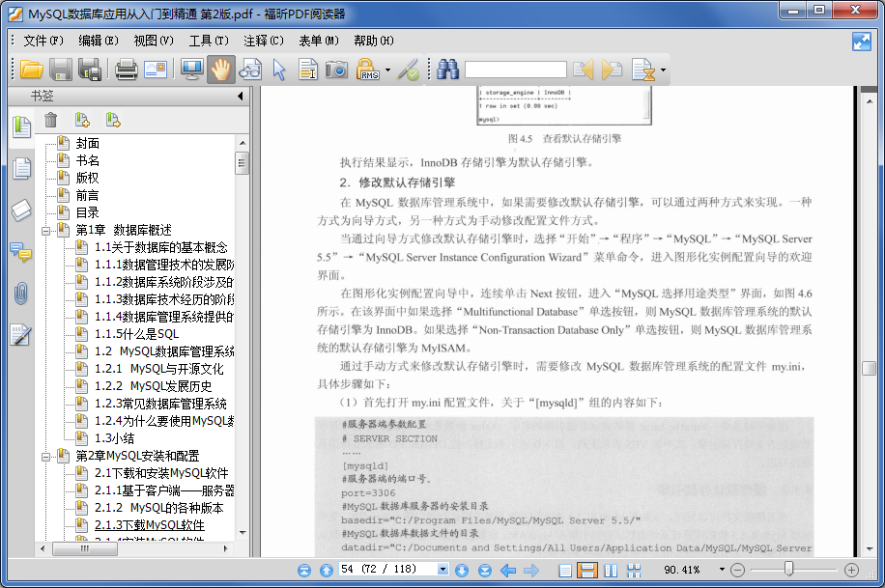Open the search options dropdown arrow

(x=663, y=70)
